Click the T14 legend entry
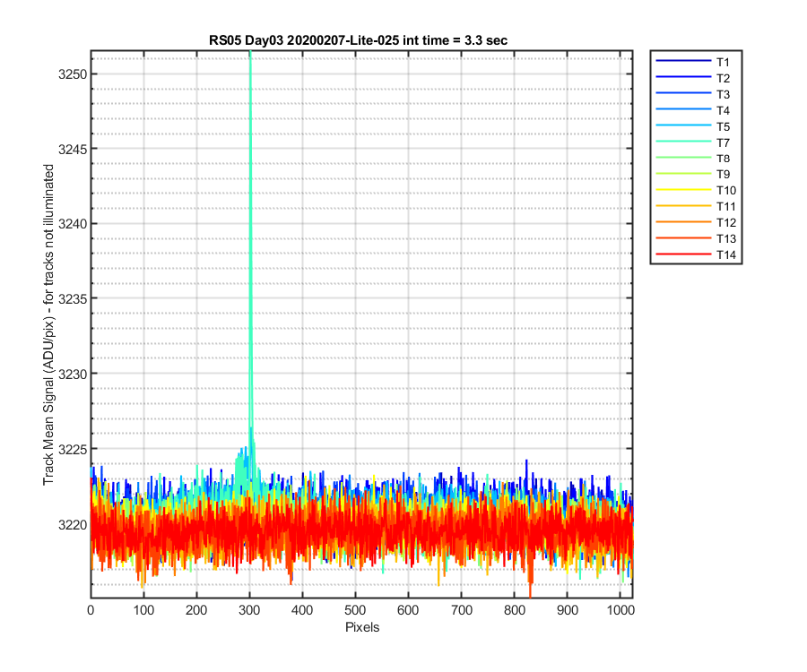The height and width of the screenshot is (672, 807). [x=696, y=254]
